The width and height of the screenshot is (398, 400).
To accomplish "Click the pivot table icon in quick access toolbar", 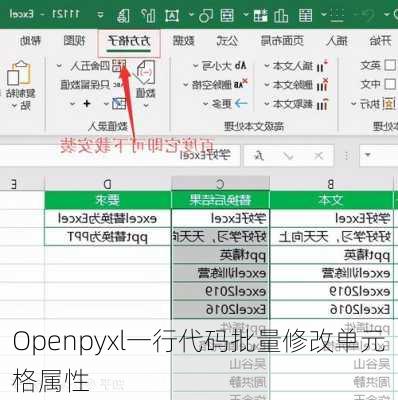I will pyautogui.click(x=261, y=15).
